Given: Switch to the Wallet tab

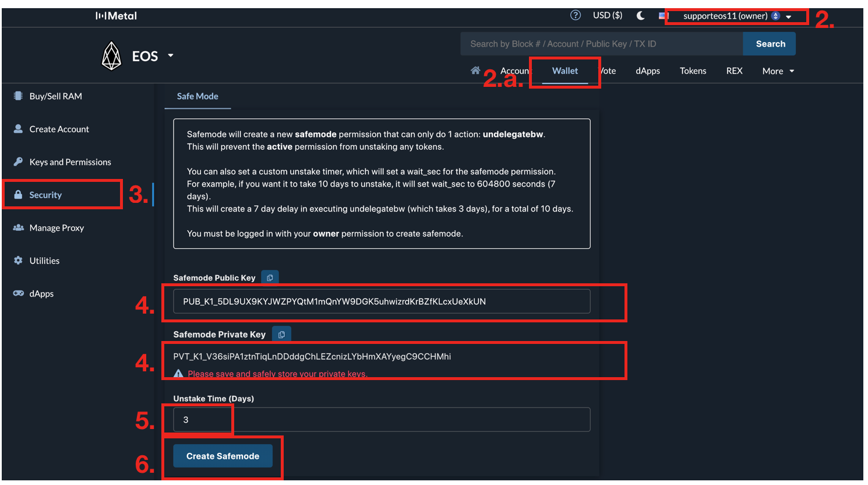Looking at the screenshot, I should point(565,71).
